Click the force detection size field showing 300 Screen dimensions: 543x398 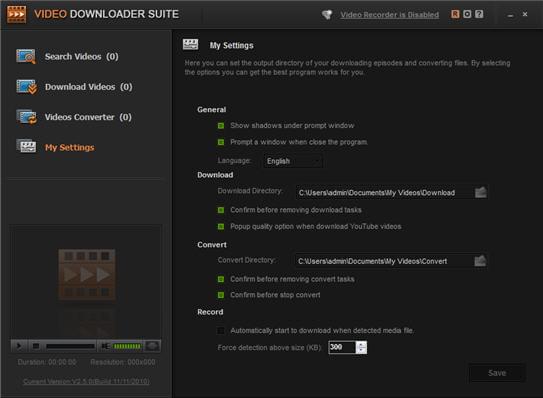342,347
